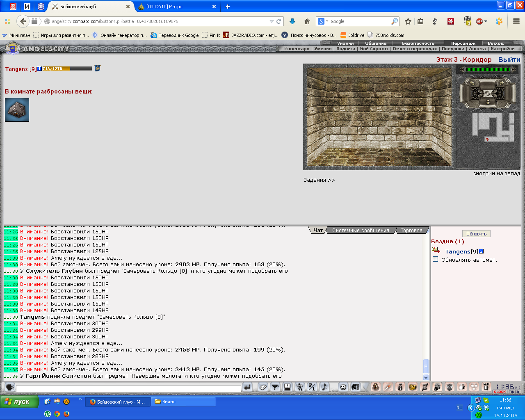525x420 pixels.
Task: Click the info icon next to Tangens HP bar
Action: point(39,69)
